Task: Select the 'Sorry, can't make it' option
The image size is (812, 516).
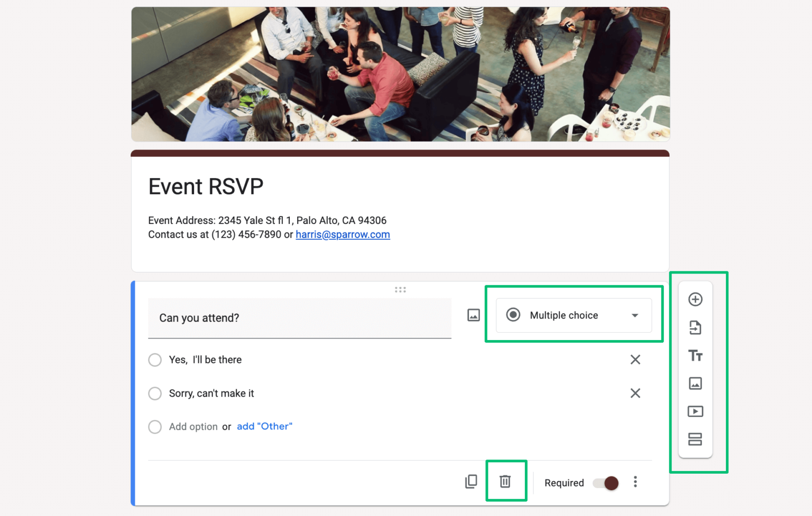Action: click(x=155, y=393)
